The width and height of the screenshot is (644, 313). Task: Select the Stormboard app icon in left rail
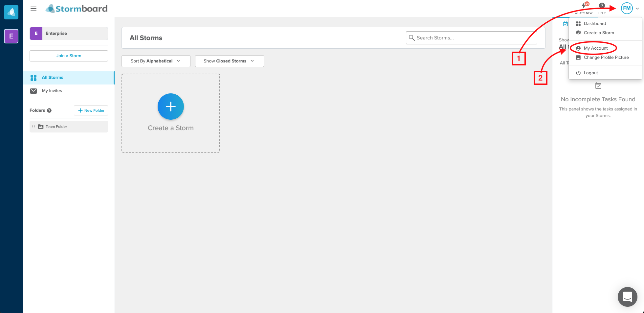click(x=11, y=12)
